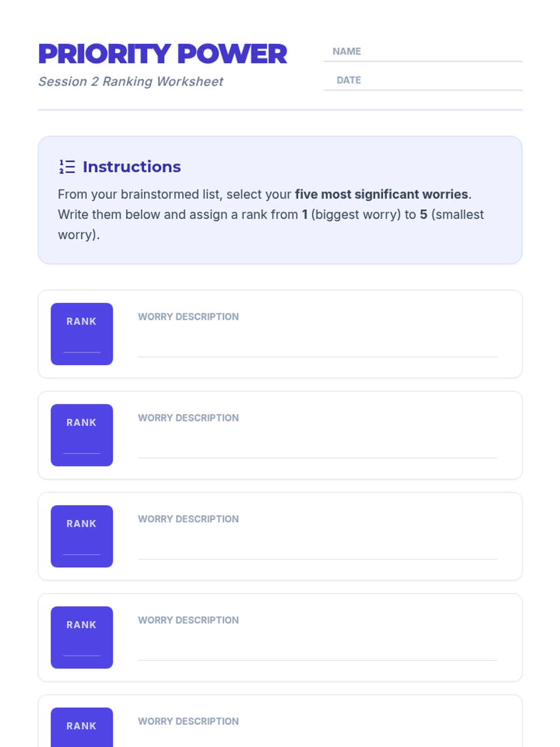560x747 pixels.
Task: Click the numbered list icon beside Instructions
Action: (x=67, y=167)
